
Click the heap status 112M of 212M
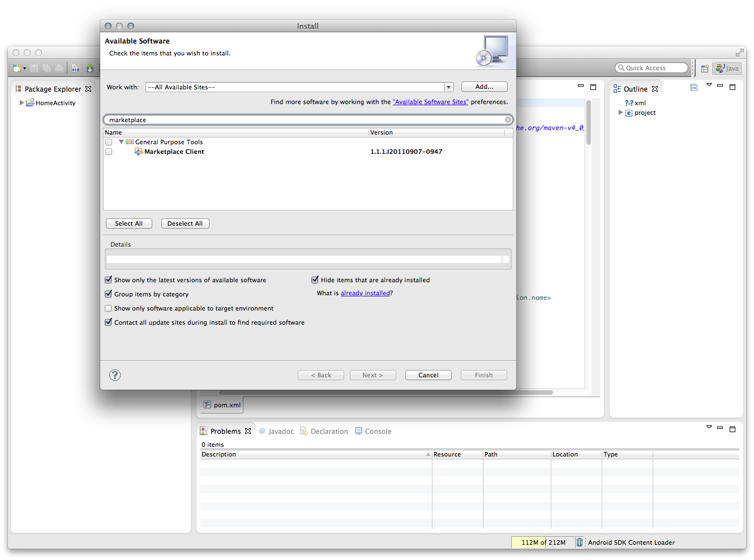pyautogui.click(x=543, y=542)
